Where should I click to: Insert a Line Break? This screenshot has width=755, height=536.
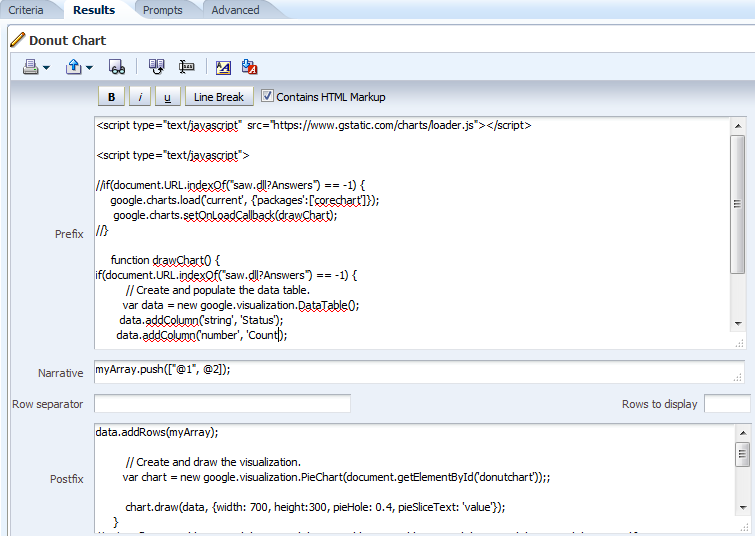point(219,97)
